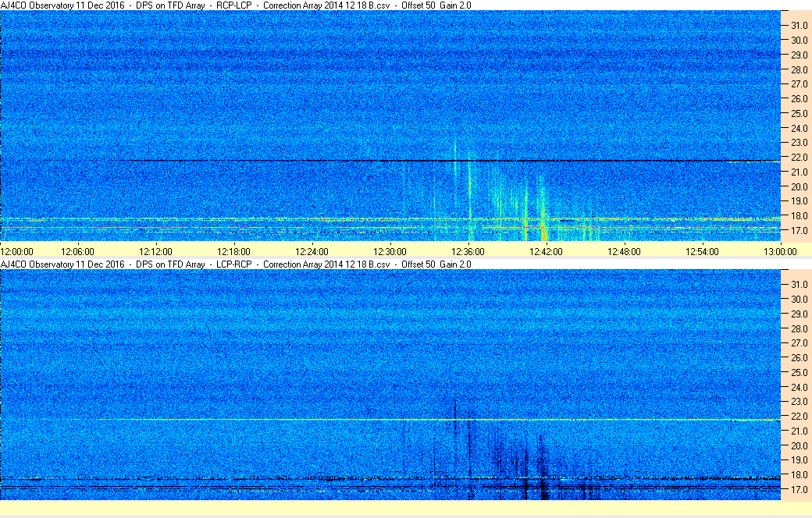
Task: Select the 12:00:00 time axis label
Action: [x=17, y=251]
